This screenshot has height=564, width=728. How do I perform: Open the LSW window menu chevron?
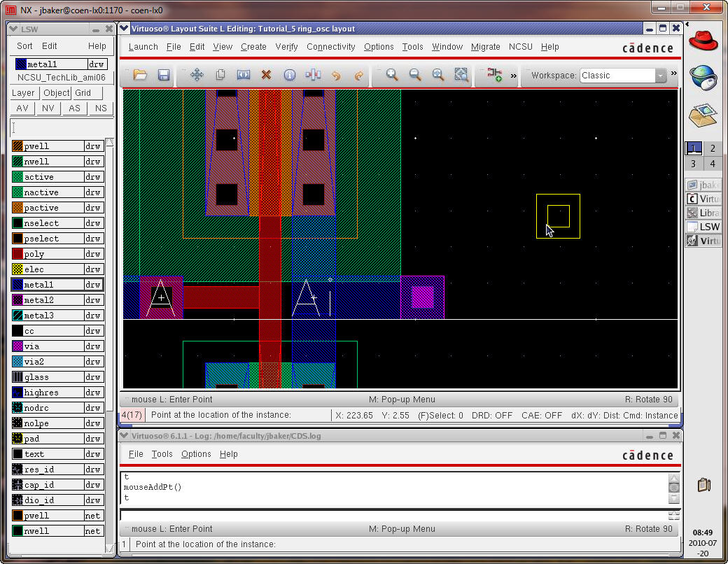click(x=14, y=29)
